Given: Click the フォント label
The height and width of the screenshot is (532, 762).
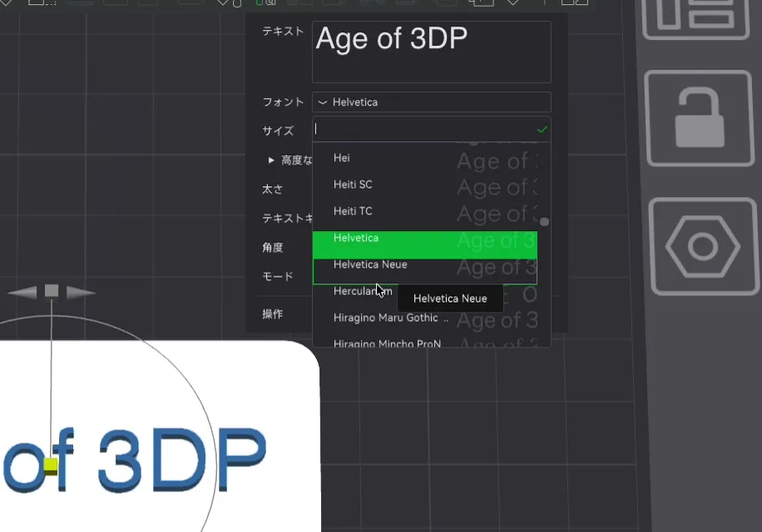Looking at the screenshot, I should click(283, 102).
